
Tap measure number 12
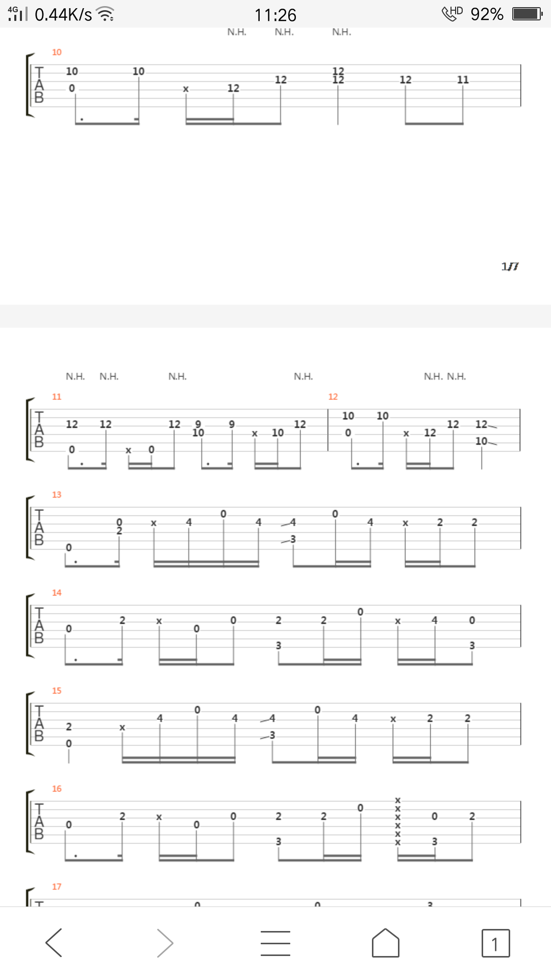pos(333,397)
